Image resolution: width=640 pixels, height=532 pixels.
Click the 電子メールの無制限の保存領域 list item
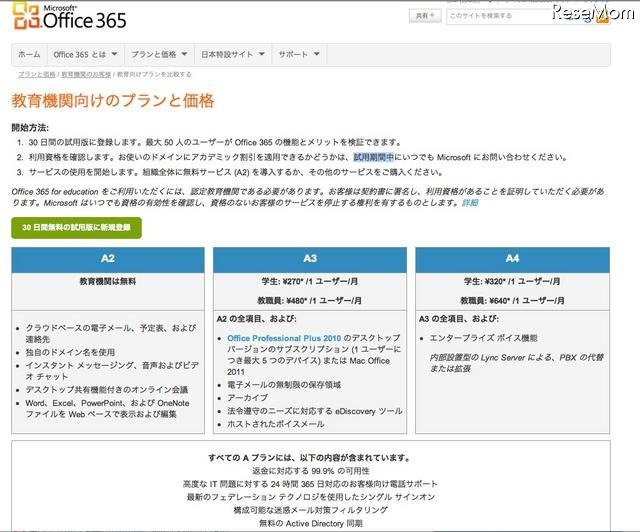(284, 385)
